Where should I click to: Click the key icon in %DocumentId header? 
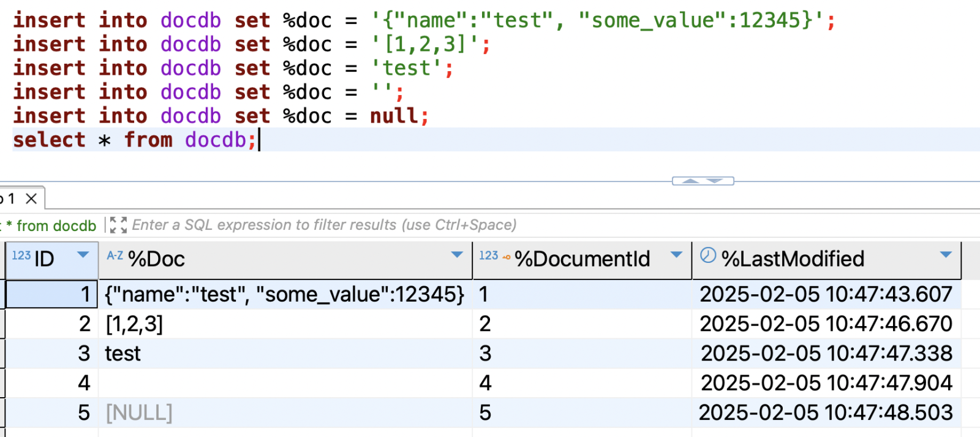(x=506, y=257)
